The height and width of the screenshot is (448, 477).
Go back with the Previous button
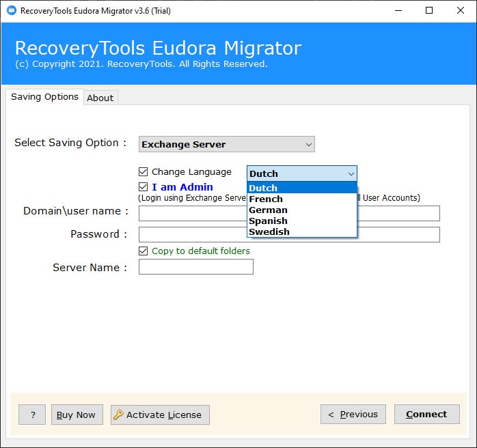[x=353, y=414]
